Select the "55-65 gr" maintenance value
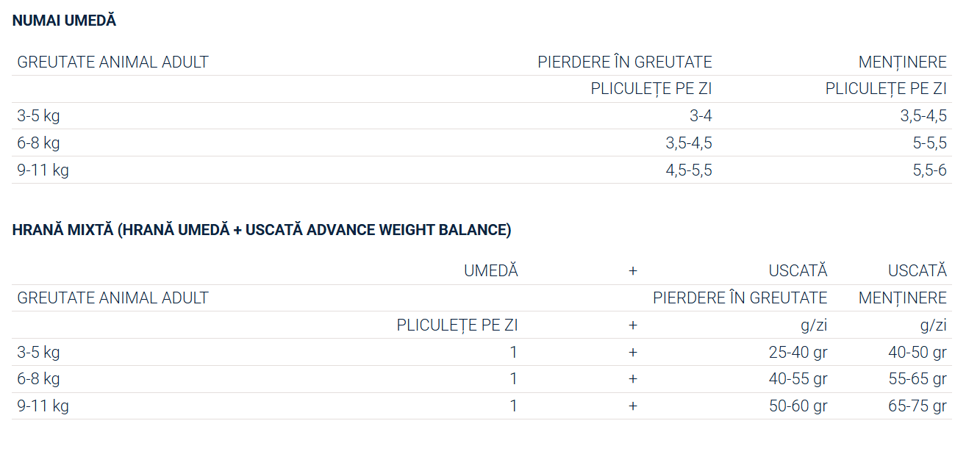The height and width of the screenshot is (454, 980). pyautogui.click(x=917, y=379)
